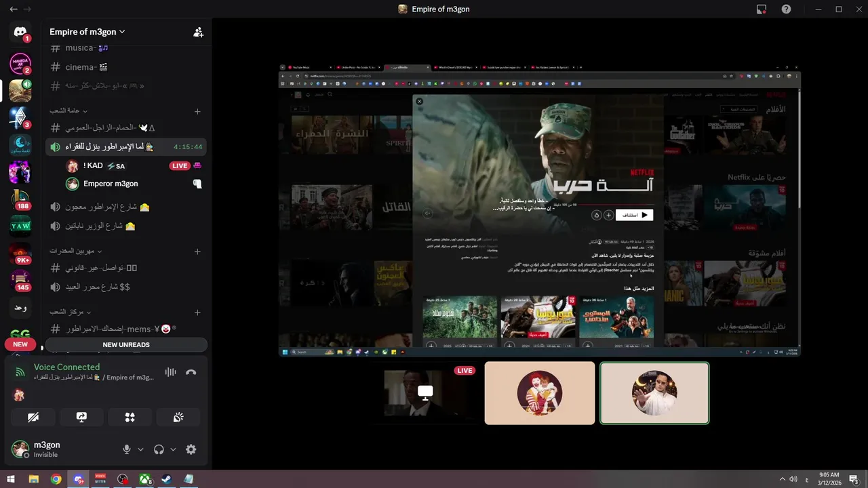Image resolution: width=868 pixels, height=488 pixels.
Task: Open the cinema text channel
Action: click(126, 67)
